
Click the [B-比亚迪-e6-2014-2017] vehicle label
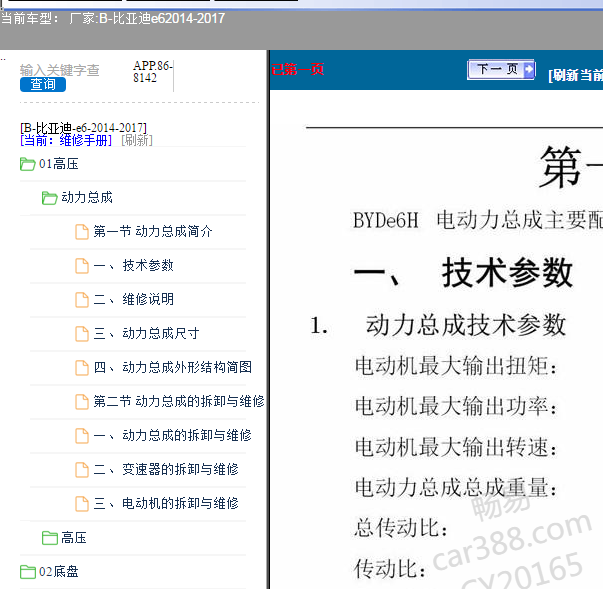point(83,128)
